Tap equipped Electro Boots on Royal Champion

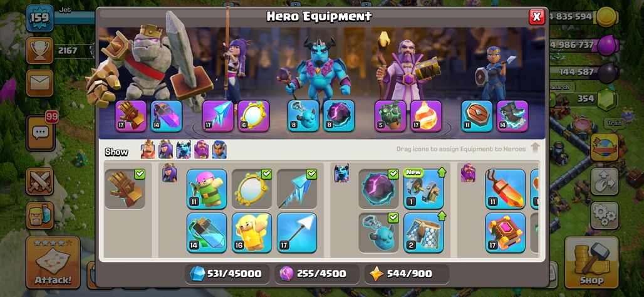[512, 116]
